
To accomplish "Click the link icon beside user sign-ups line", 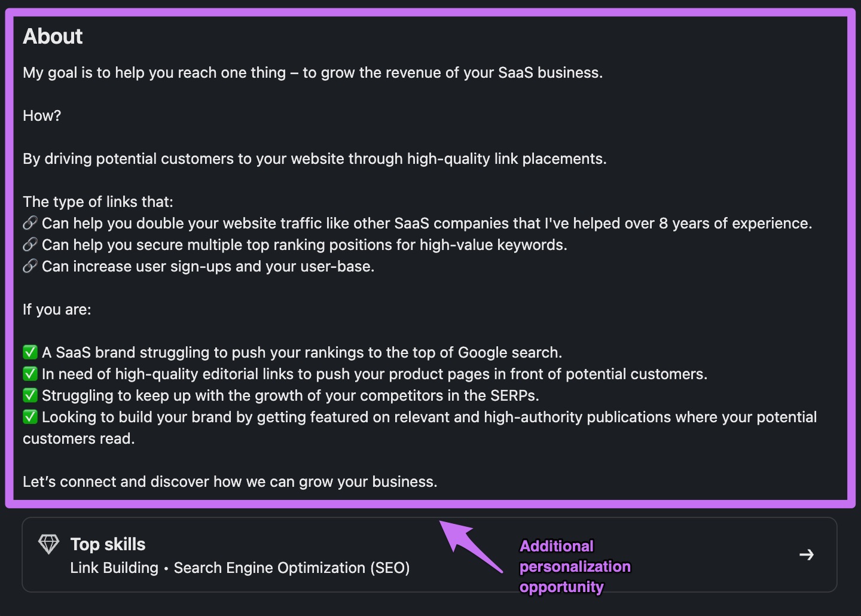I will click(x=29, y=266).
